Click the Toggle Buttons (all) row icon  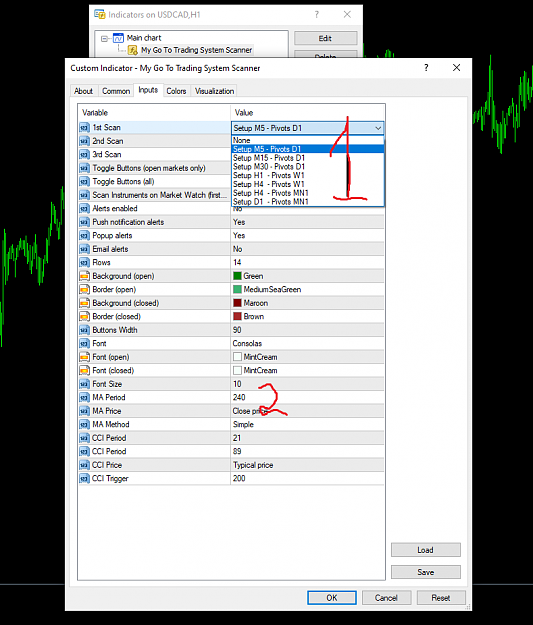point(84,182)
